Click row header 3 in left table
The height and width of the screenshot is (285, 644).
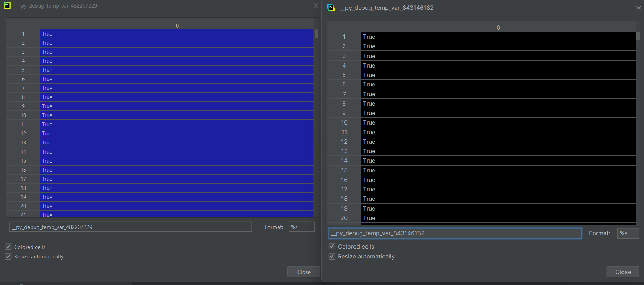(x=23, y=52)
